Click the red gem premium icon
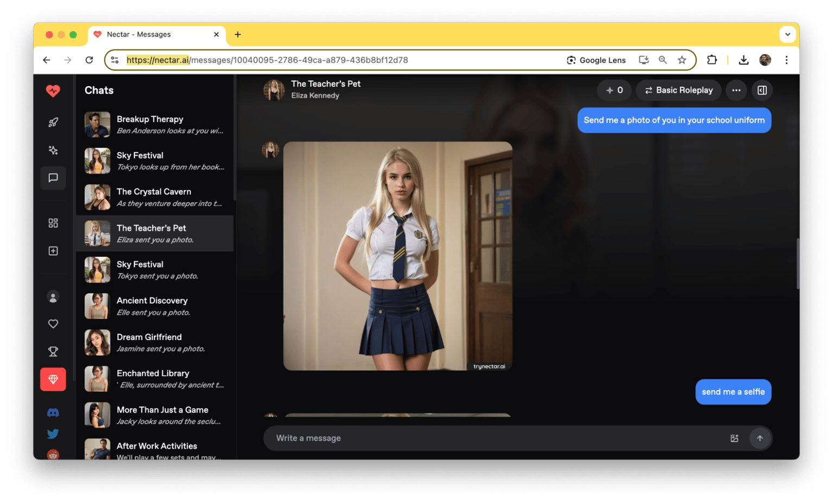 (x=53, y=379)
